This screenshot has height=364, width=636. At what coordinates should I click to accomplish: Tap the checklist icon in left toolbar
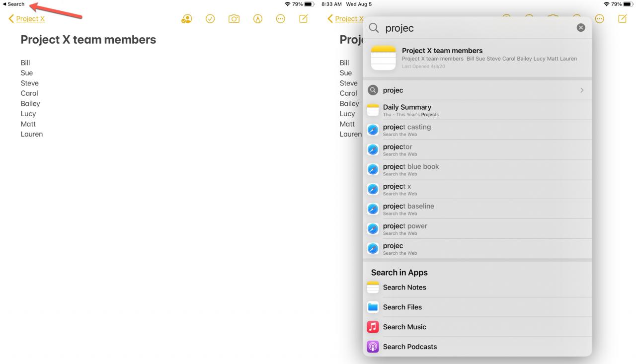[210, 19]
